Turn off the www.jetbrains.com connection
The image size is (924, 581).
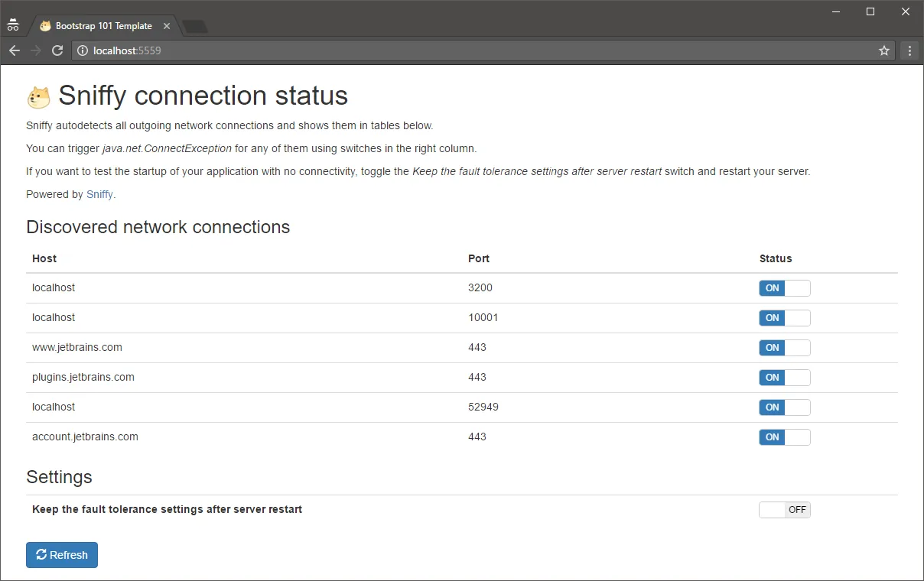pos(784,348)
